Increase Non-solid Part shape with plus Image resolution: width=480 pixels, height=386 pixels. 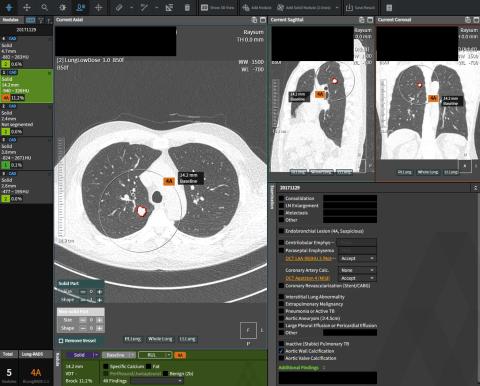pos(99,328)
